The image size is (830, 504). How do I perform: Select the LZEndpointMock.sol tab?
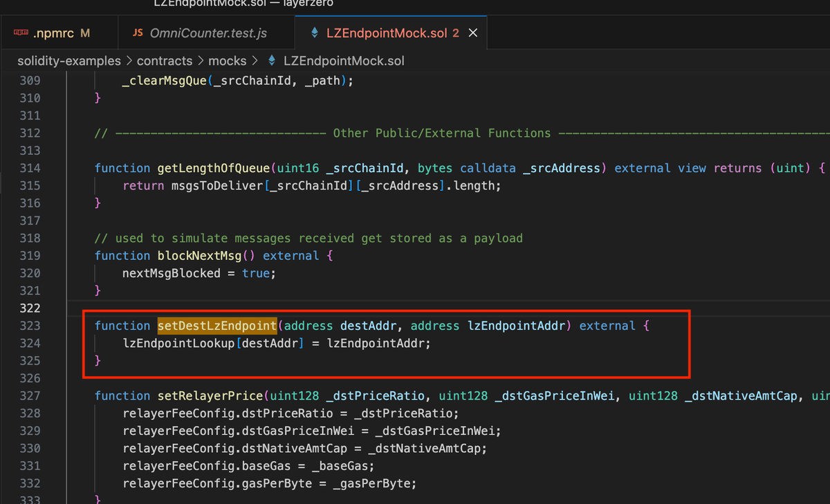(391, 32)
